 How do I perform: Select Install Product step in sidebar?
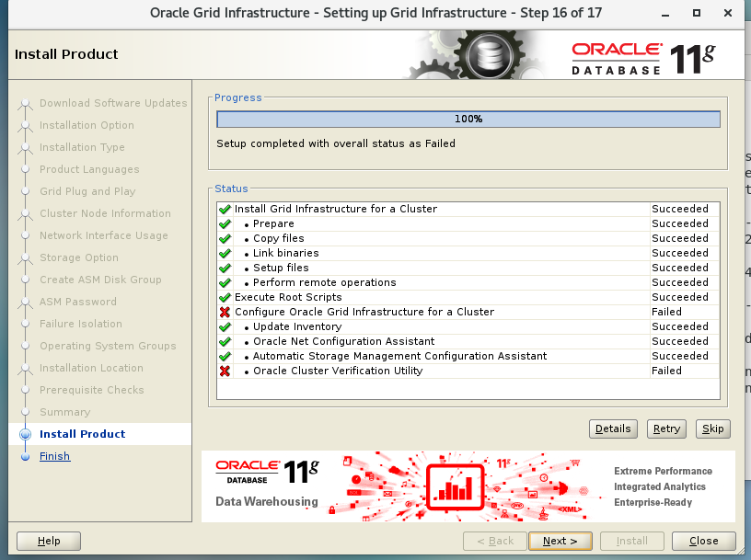pos(83,434)
